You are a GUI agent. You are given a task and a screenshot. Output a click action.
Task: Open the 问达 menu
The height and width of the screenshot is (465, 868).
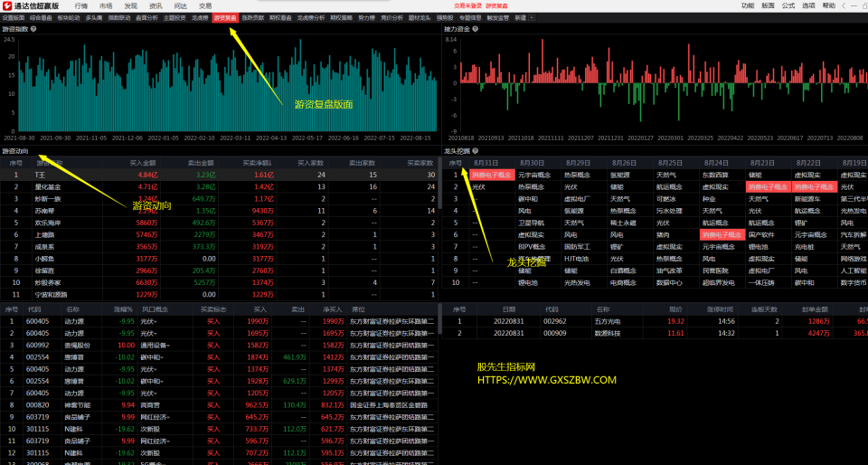181,5
